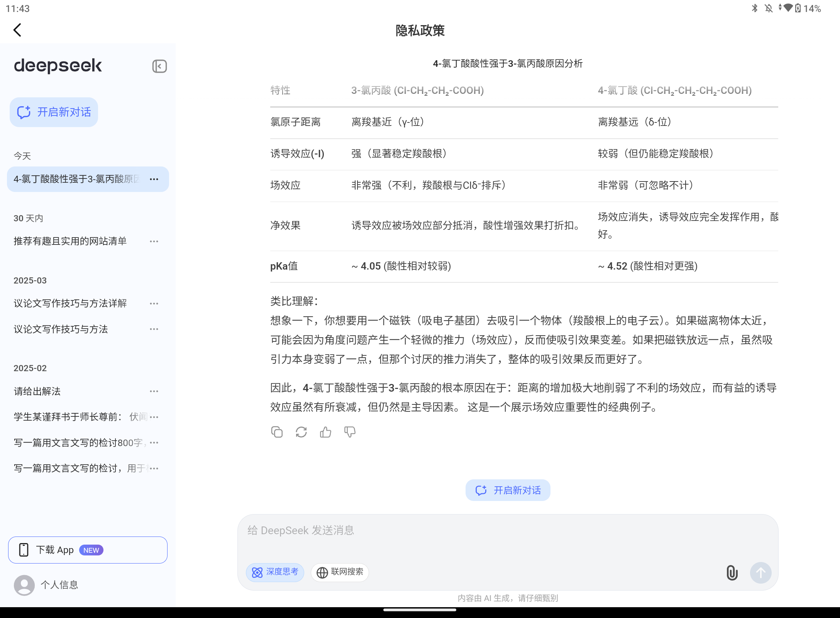This screenshot has width=840, height=618.
Task: Click the phone icon in 下载 App
Action: pos(24,550)
